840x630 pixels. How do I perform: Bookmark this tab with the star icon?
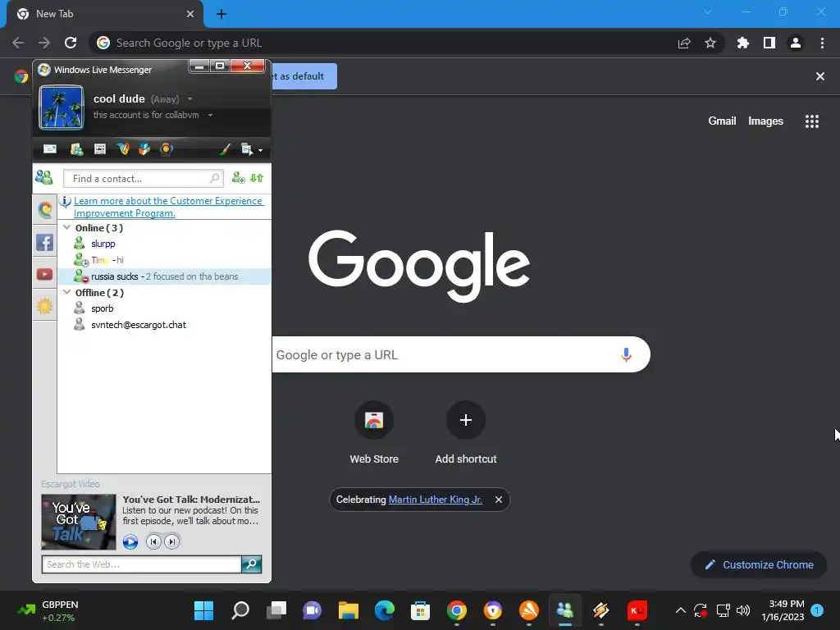click(710, 43)
